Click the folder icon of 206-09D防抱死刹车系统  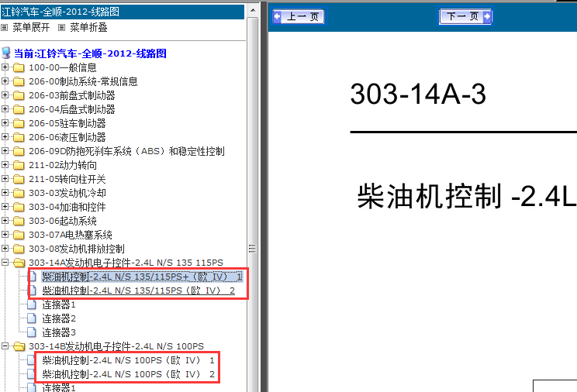tap(19, 152)
